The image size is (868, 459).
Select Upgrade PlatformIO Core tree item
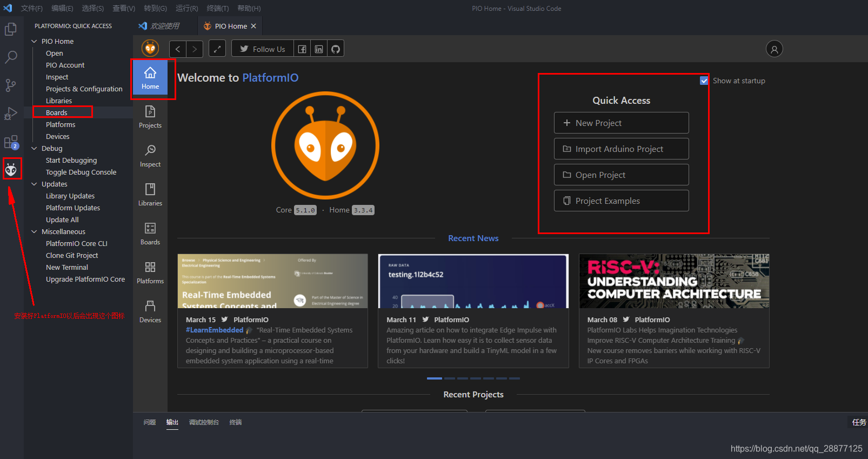85,279
